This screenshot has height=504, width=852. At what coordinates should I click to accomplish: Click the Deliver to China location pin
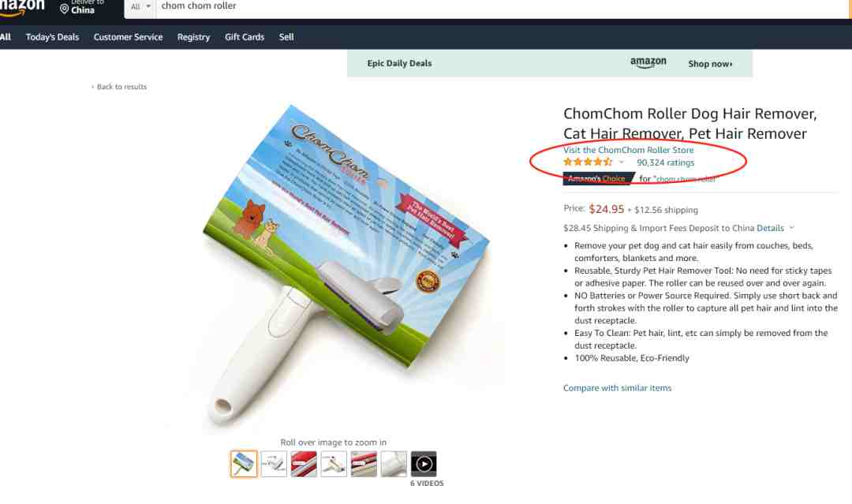click(x=64, y=9)
